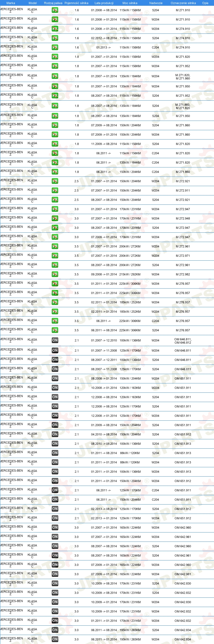Click engine code M 271.952 in W204 row
This screenshot has height=644, width=214.
[183, 66]
